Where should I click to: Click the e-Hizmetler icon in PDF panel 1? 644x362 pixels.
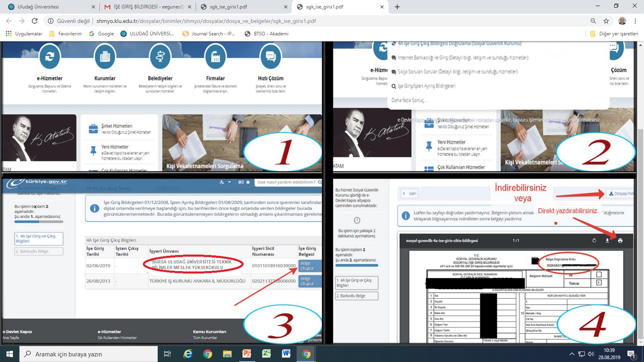50,57
